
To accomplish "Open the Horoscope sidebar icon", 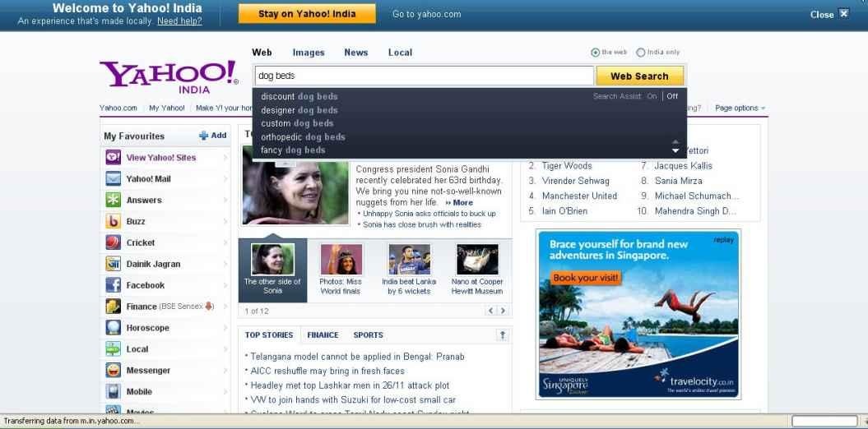I will [x=114, y=328].
